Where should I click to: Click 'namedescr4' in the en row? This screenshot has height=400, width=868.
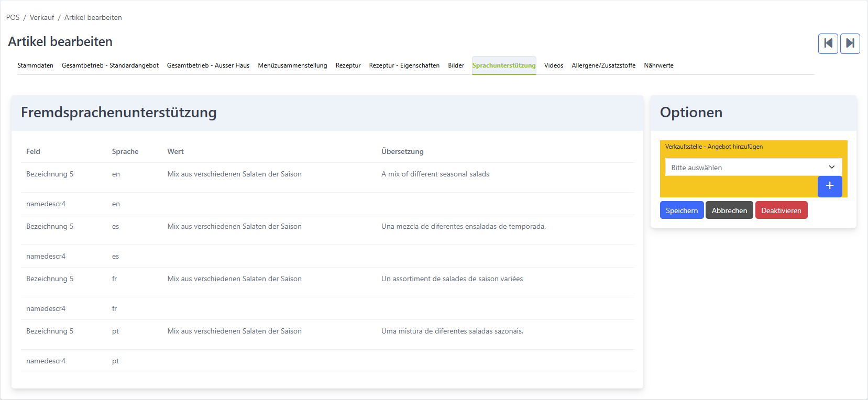click(x=46, y=204)
